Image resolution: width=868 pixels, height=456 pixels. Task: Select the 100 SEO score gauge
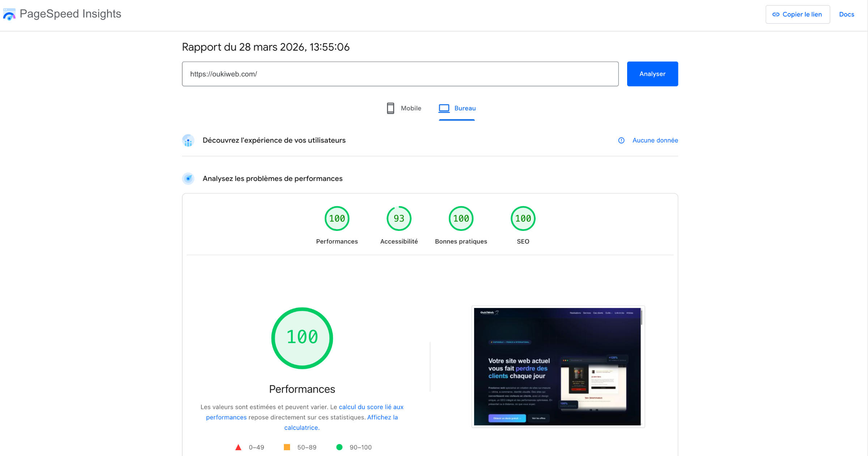pyautogui.click(x=523, y=218)
